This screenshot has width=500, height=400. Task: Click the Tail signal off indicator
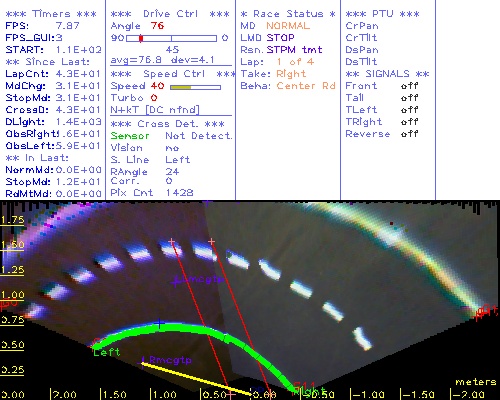pos(409,98)
